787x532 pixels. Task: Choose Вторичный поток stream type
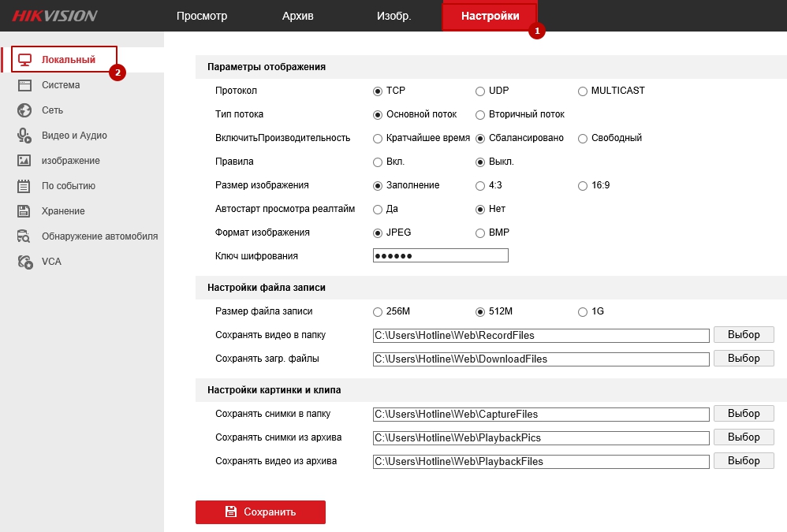[480, 114]
